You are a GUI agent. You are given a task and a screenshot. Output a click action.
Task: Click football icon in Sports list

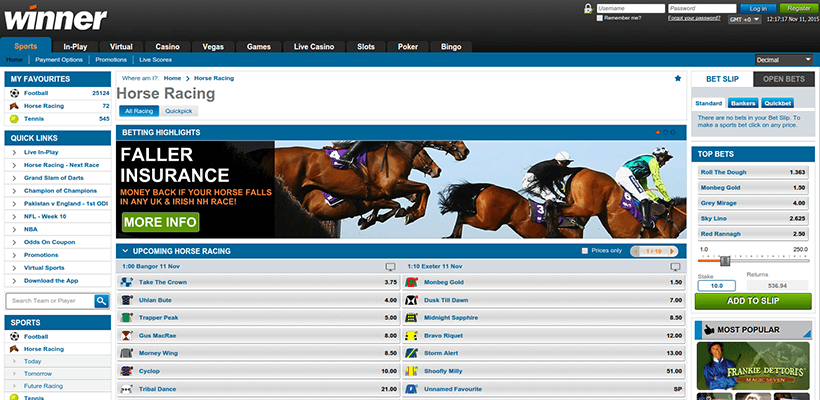(x=14, y=336)
